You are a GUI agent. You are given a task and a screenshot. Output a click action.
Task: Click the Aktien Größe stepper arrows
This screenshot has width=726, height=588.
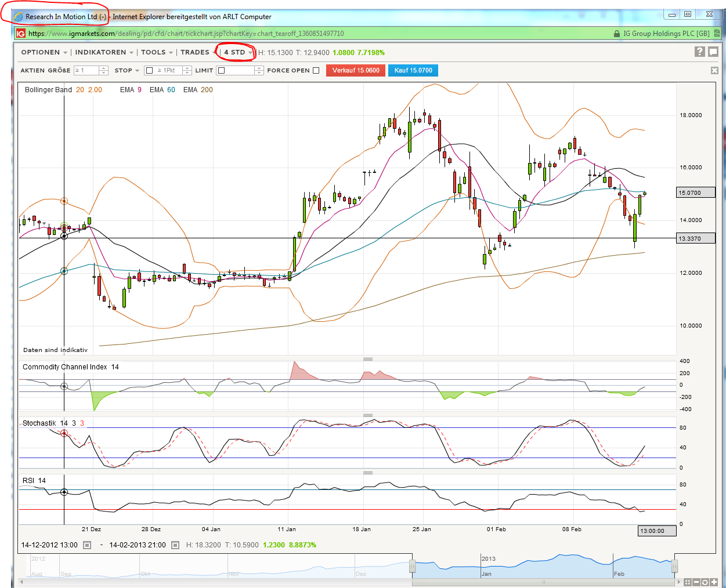click(104, 70)
